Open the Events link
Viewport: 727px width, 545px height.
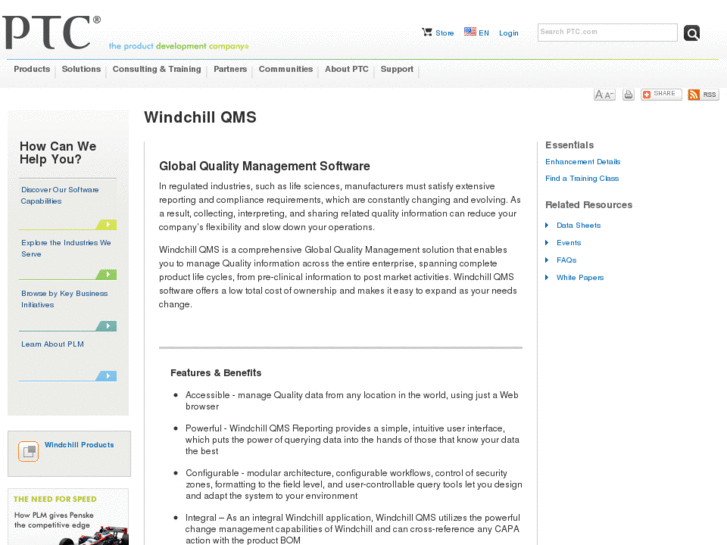click(568, 243)
